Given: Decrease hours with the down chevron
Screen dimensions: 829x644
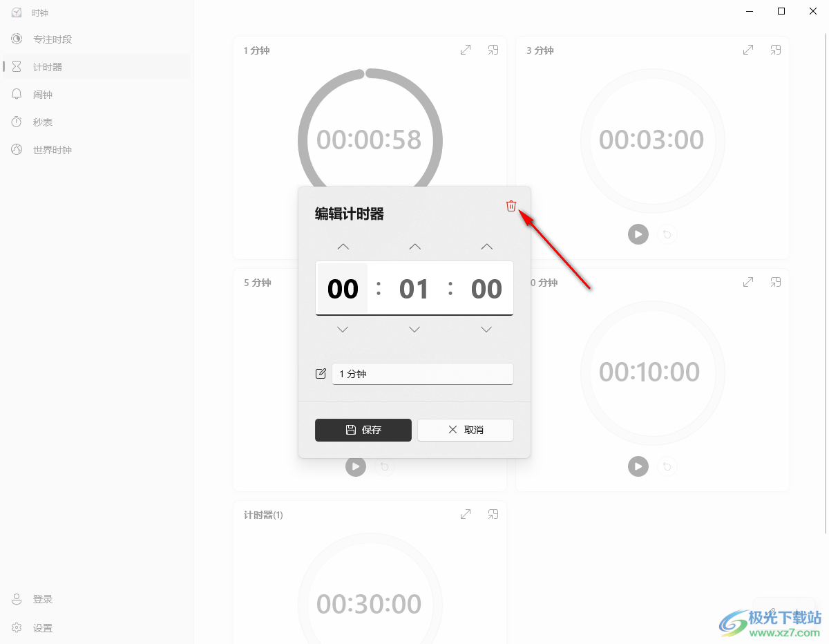Looking at the screenshot, I should pos(343,330).
